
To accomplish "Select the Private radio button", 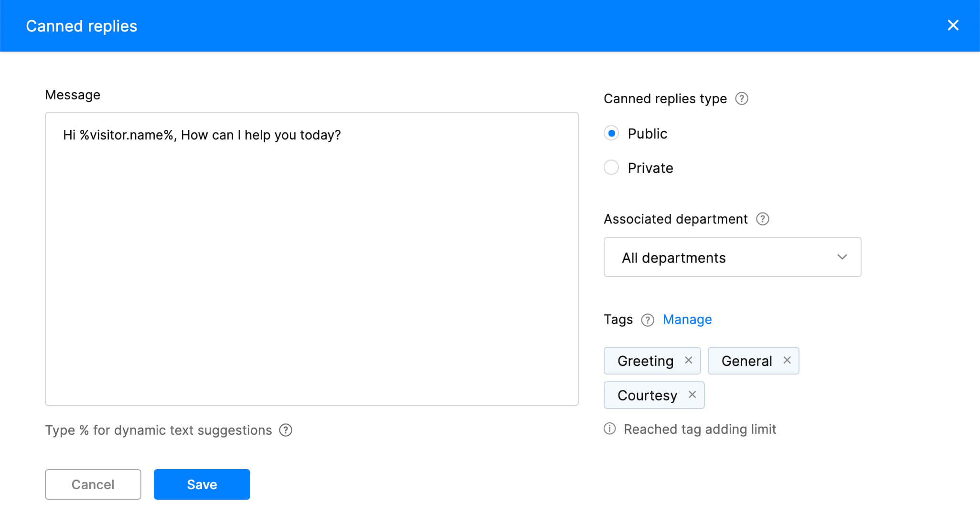I will point(611,168).
